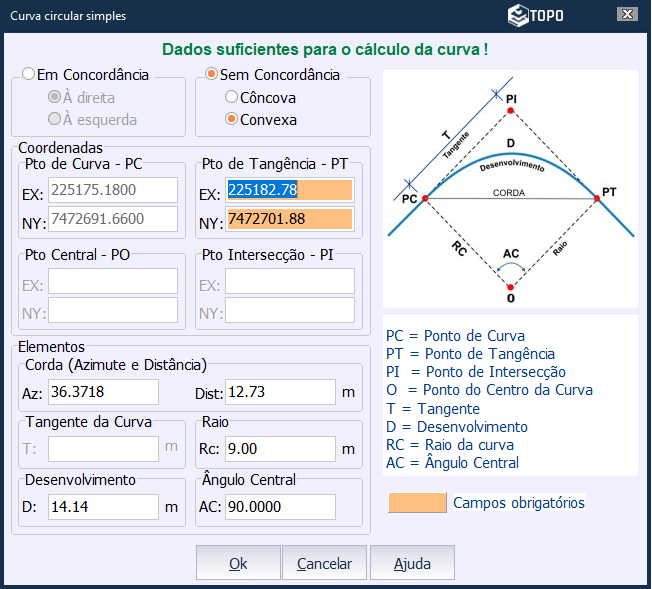
Task: Click the Raio Rc input field
Action: pos(280,449)
